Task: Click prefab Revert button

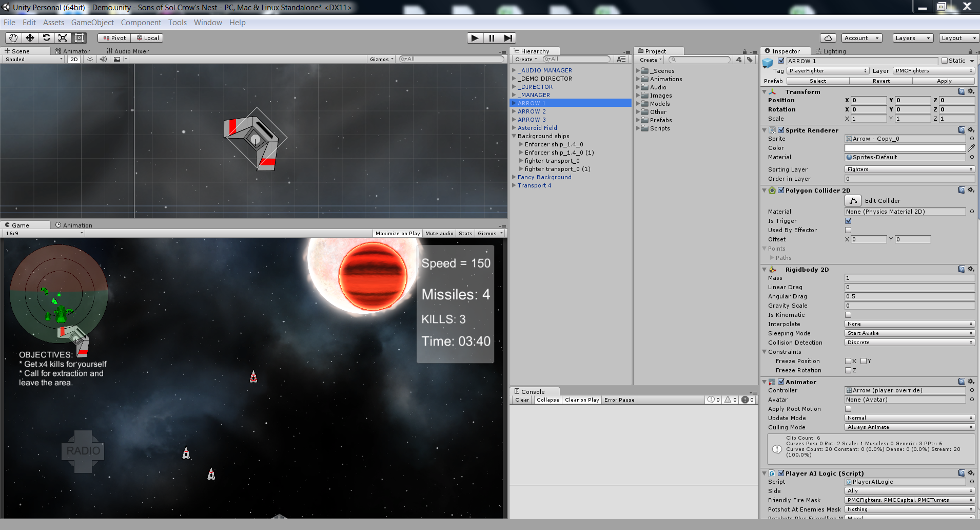Action: (x=881, y=81)
